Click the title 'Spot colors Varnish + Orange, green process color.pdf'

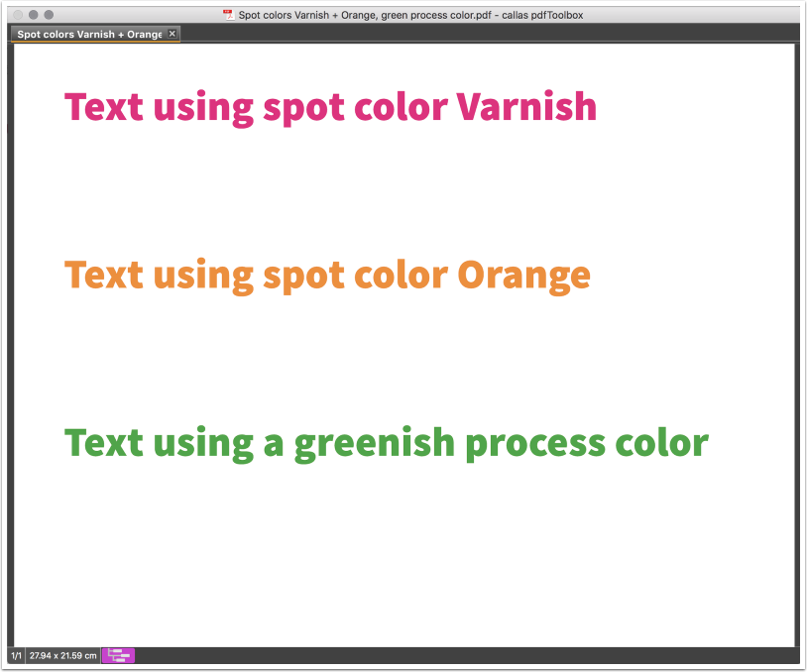coord(365,15)
